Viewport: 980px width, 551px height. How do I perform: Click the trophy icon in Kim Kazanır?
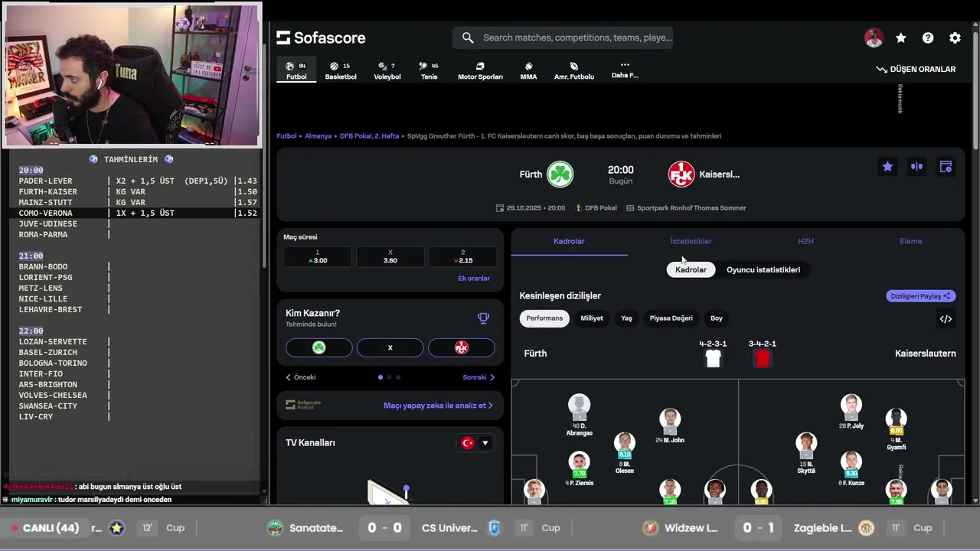point(483,318)
